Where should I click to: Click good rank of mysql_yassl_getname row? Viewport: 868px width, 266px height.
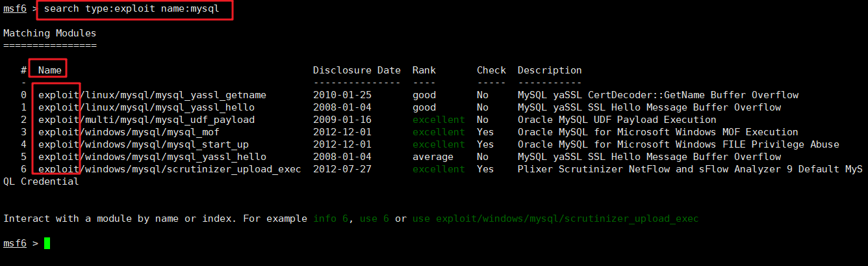tap(424, 95)
